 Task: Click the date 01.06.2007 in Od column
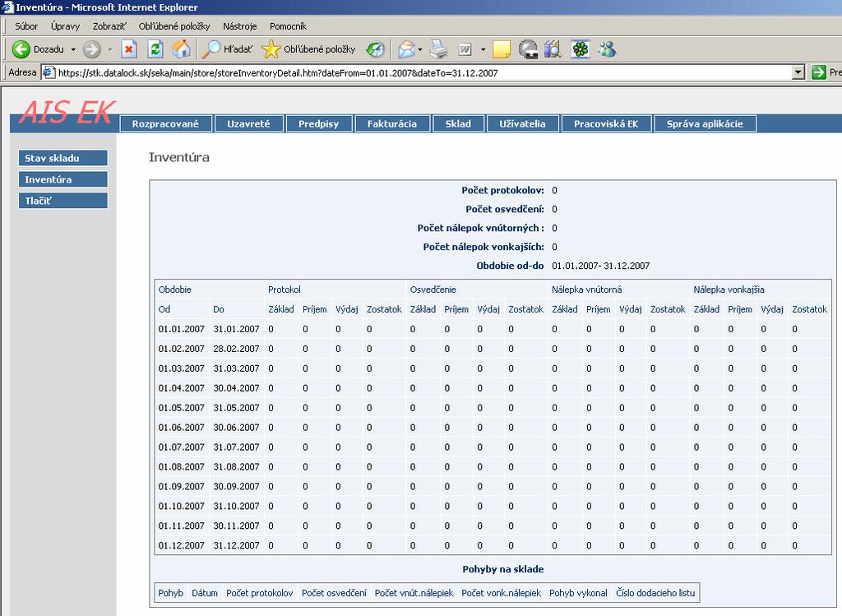[181, 428]
